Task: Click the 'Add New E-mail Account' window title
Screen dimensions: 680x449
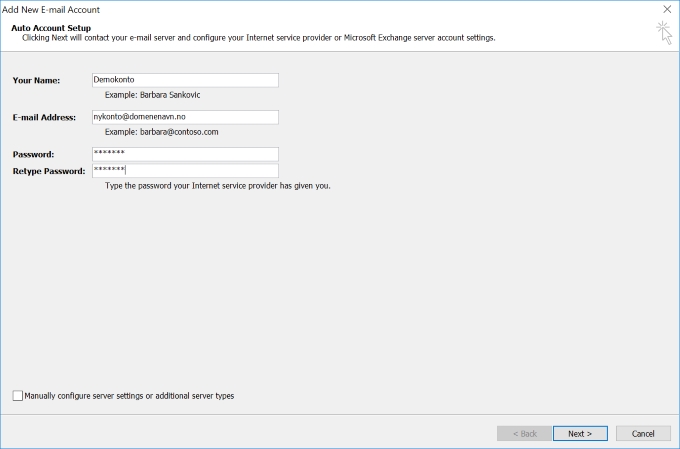Action: coord(51,10)
